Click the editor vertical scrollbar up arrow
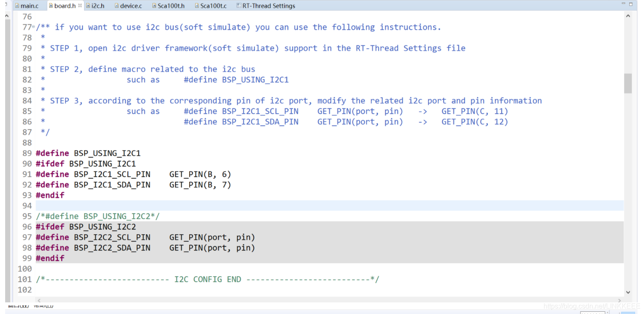The image size is (644, 314). [628, 16]
